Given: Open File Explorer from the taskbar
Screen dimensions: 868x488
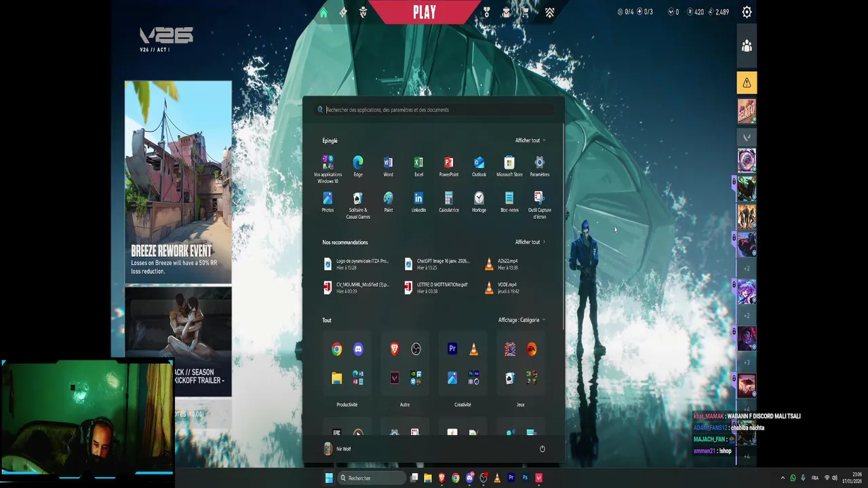Looking at the screenshot, I should coord(428,478).
